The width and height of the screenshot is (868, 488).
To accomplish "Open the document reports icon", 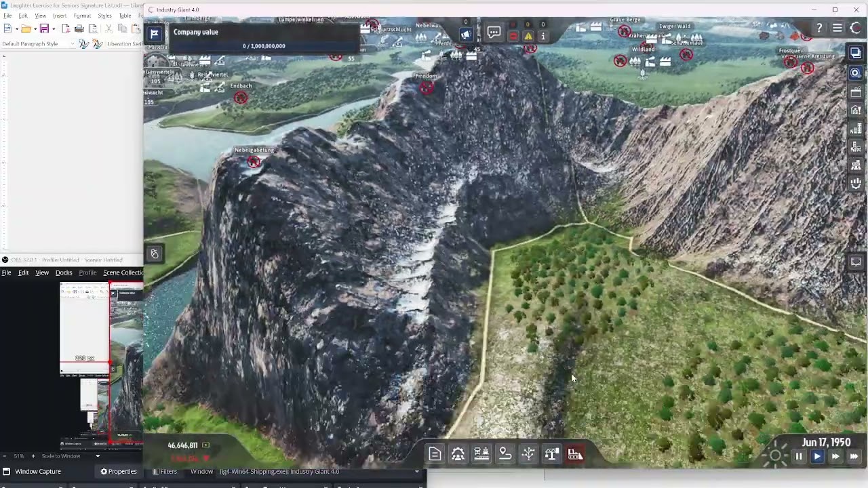I will [x=435, y=454].
